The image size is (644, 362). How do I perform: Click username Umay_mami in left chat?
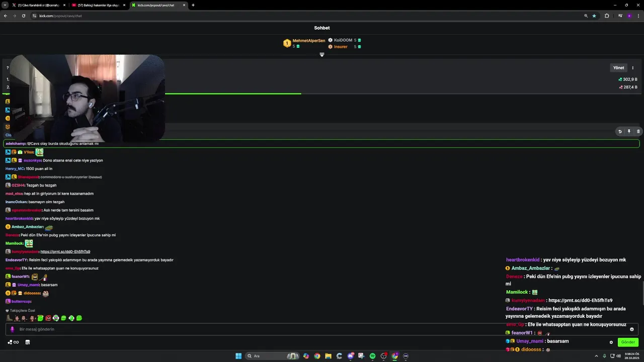pyautogui.click(x=28, y=285)
